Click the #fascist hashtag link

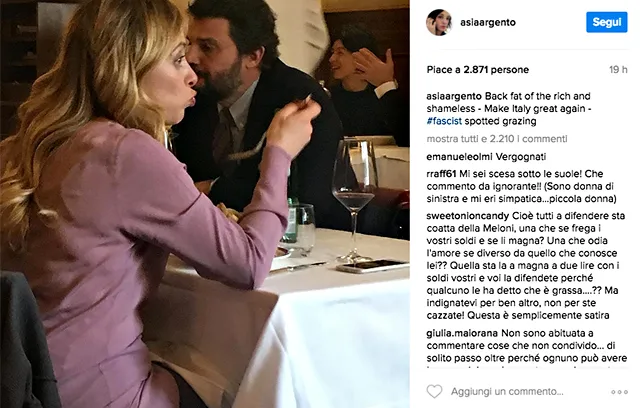[444, 121]
